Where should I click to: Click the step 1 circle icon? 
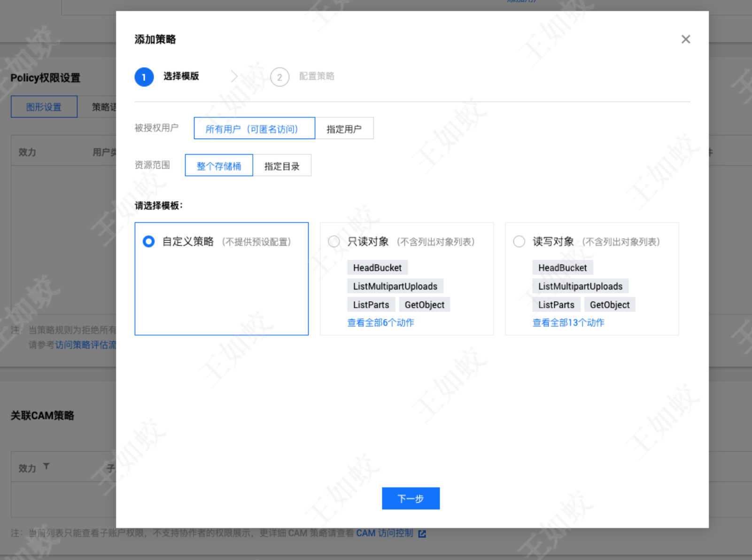(144, 77)
